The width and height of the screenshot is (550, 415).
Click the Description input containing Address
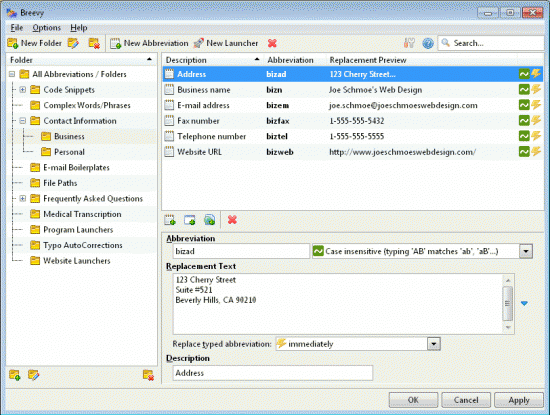[273, 373]
